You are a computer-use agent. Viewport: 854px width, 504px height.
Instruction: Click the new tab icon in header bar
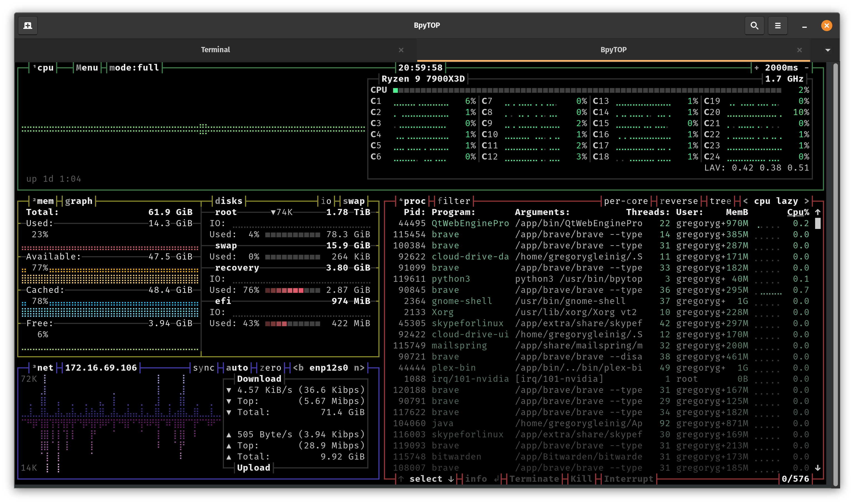pos(28,26)
